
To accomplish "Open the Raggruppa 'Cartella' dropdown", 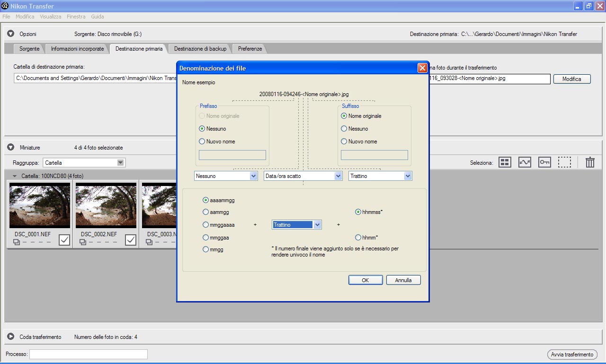I will click(121, 163).
